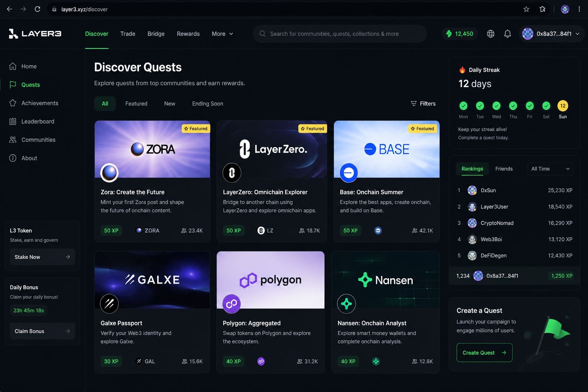Select the All quests filter tab

pos(105,104)
